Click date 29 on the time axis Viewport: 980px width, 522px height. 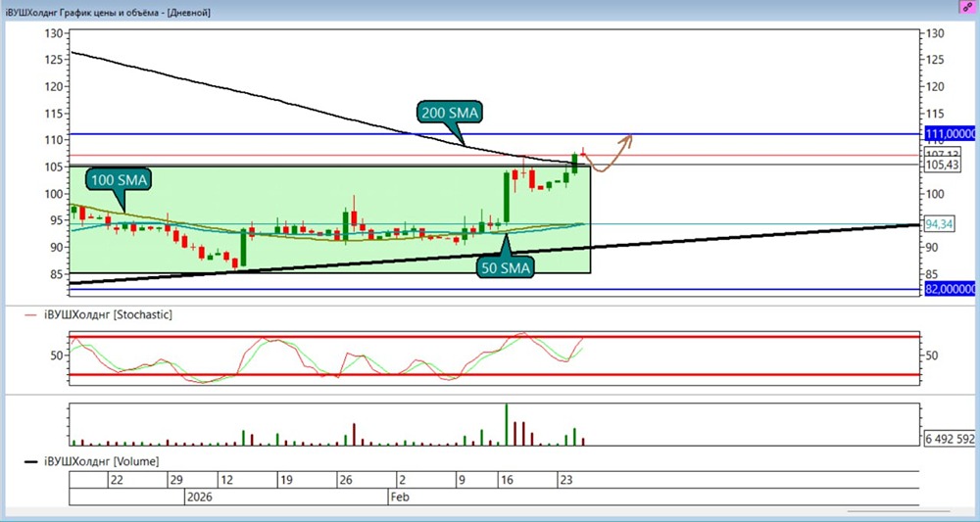tap(176, 480)
